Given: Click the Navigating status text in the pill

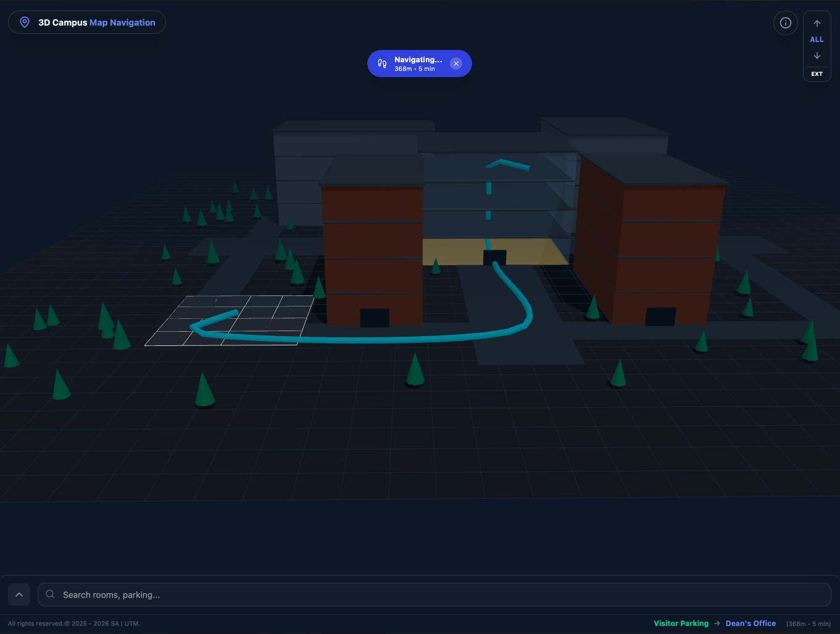Looking at the screenshot, I should click(x=418, y=60).
